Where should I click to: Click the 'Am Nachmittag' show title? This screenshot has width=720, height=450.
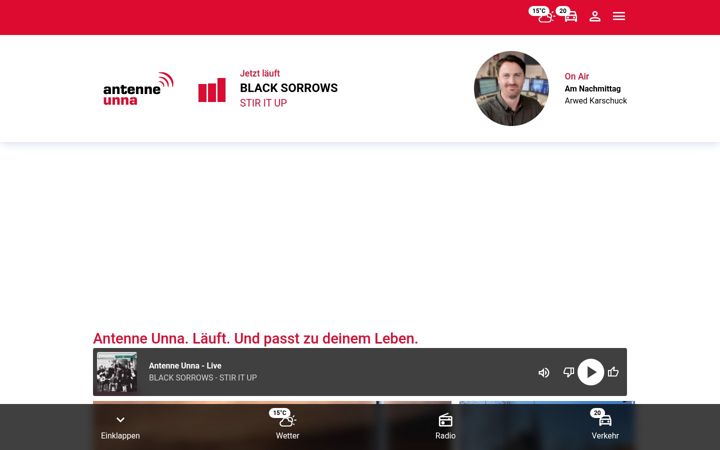592,89
